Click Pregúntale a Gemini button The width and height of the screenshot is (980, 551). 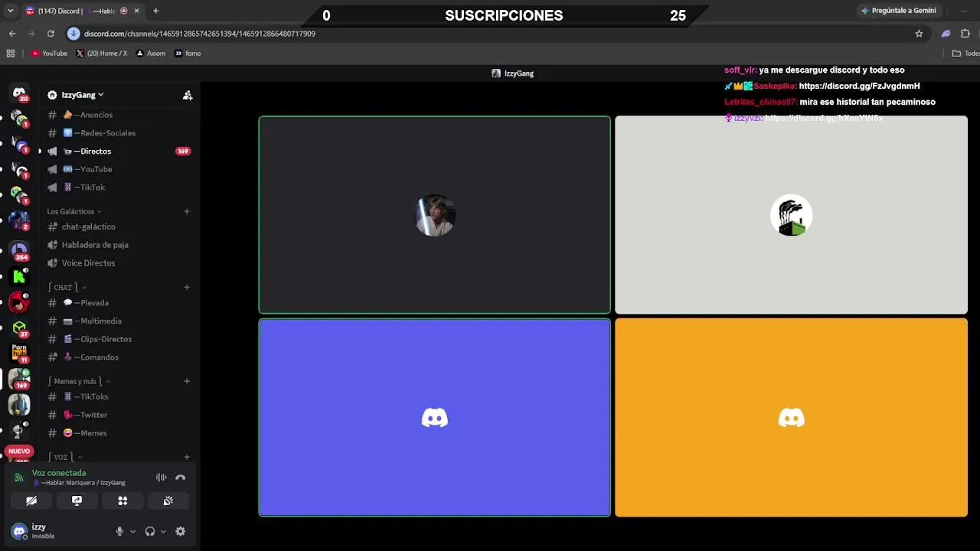(899, 11)
